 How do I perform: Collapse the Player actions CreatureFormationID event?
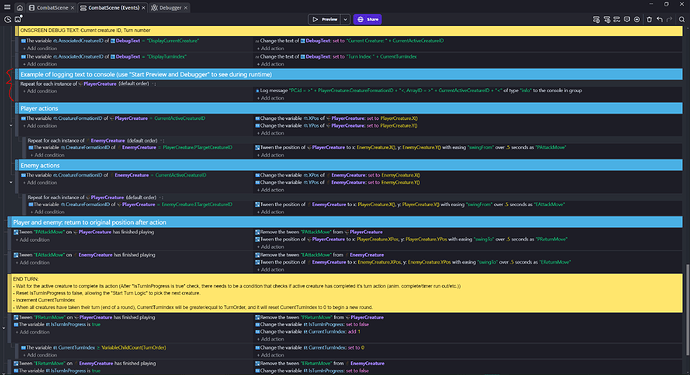pyautogui.click(x=11, y=126)
